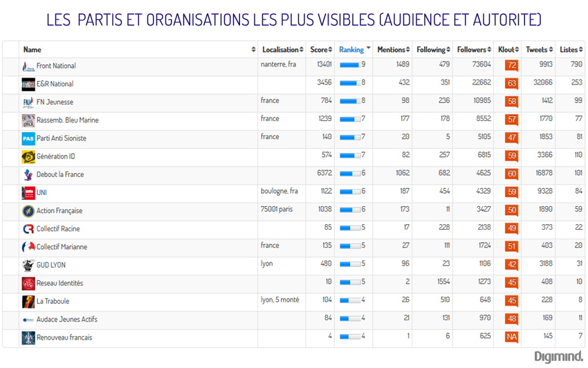The height and width of the screenshot is (368, 588).
Task: Click the Parti Anti Sioniste PAS icon
Action: [x=28, y=138]
